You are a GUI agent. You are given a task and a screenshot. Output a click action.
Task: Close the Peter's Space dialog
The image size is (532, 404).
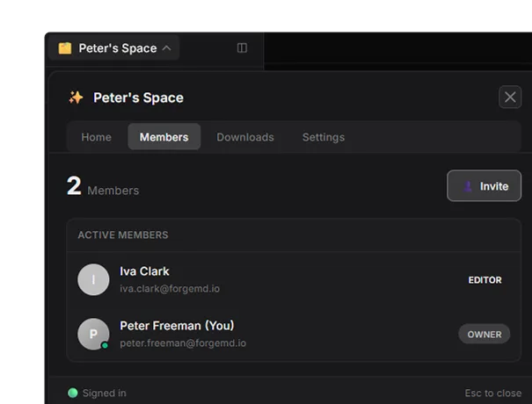tap(510, 97)
